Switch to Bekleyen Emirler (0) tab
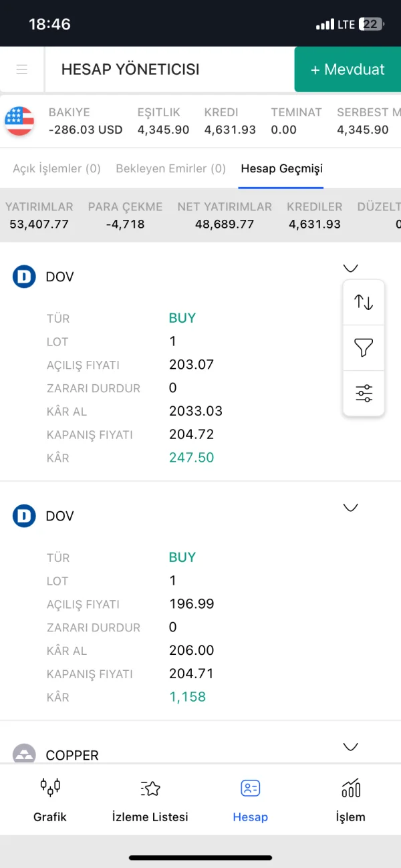Viewport: 401px width, 868px height. click(171, 168)
